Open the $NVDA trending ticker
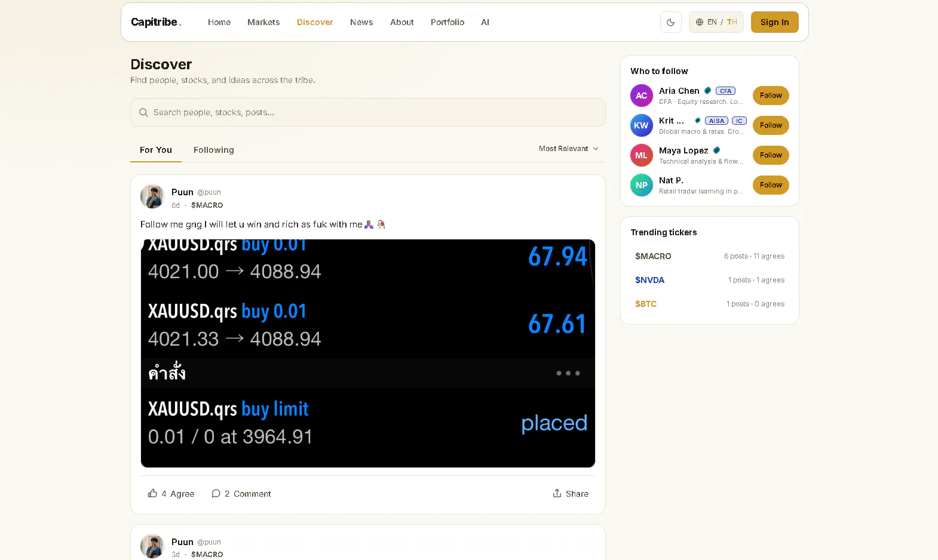Screen dimensions: 938x560 710,280
